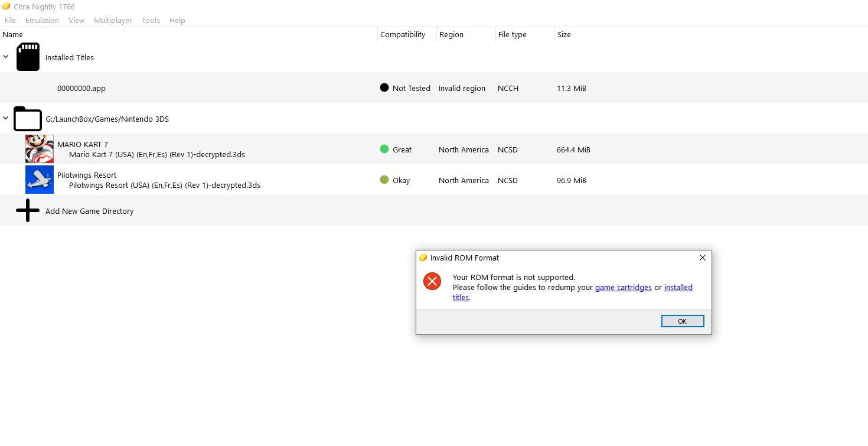The width and height of the screenshot is (868, 446).
Task: Collapse the Installed Titles group
Action: [x=6, y=57]
